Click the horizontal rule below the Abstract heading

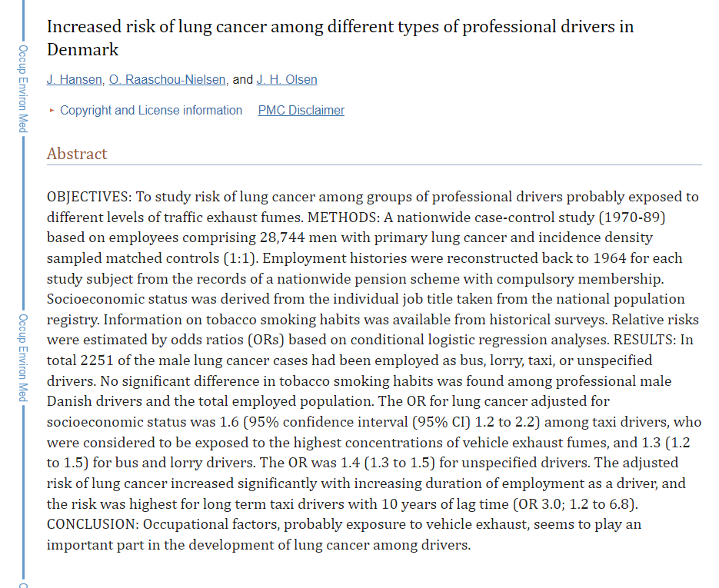click(374, 164)
